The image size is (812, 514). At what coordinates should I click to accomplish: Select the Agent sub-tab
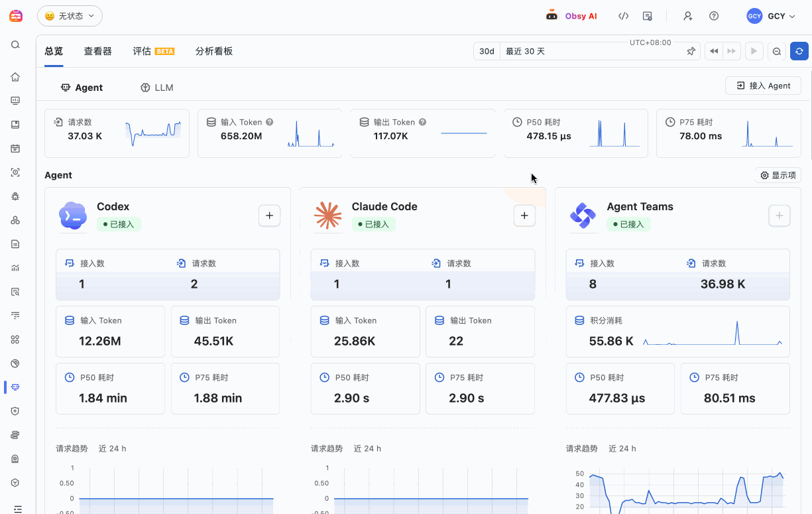tap(82, 88)
